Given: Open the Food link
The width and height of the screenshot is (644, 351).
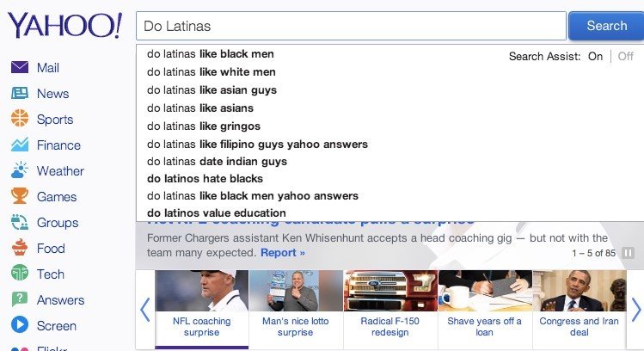Looking at the screenshot, I should [x=51, y=249].
